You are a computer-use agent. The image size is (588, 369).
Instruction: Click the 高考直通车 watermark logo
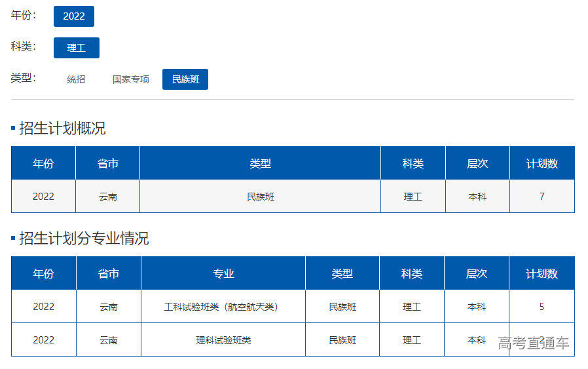[534, 343]
